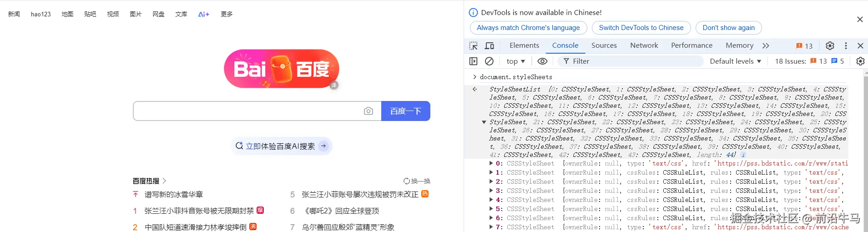Open the 图片 navigation link
The height and width of the screenshot is (232, 868).
pyautogui.click(x=136, y=14)
